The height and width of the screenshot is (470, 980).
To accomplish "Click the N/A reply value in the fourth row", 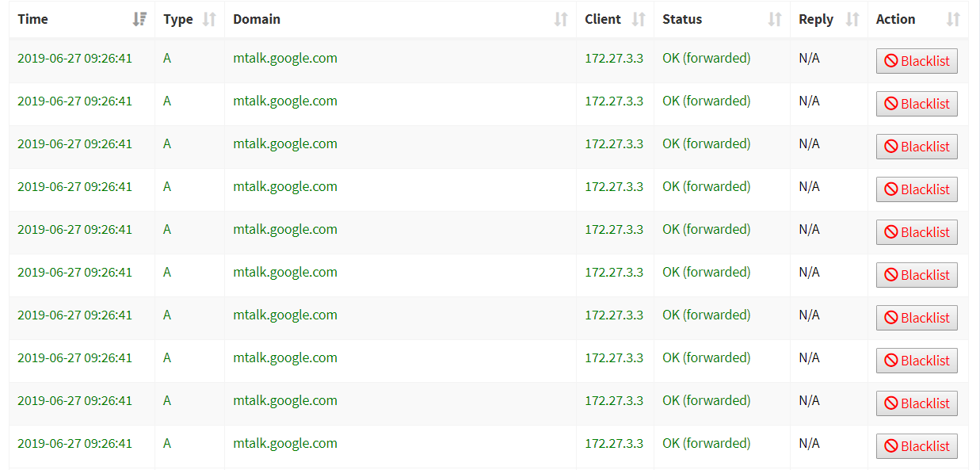I will [x=808, y=186].
